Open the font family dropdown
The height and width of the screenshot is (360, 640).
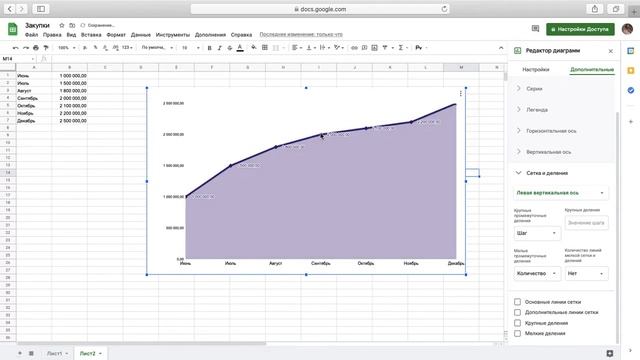coord(157,48)
